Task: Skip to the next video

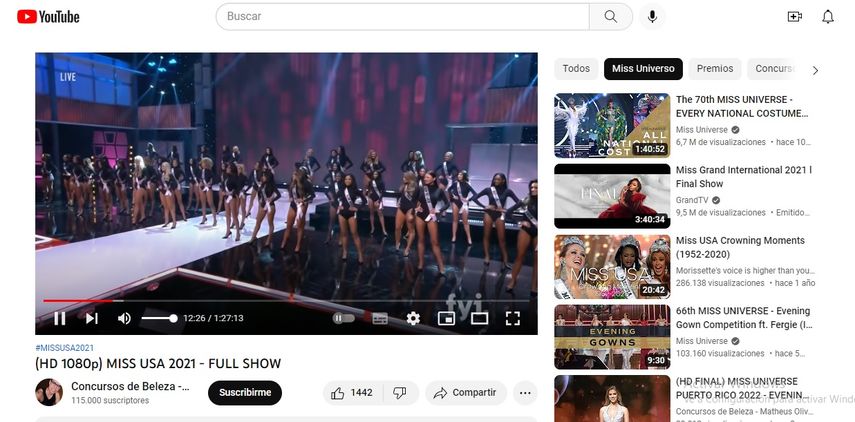Action: tap(92, 318)
